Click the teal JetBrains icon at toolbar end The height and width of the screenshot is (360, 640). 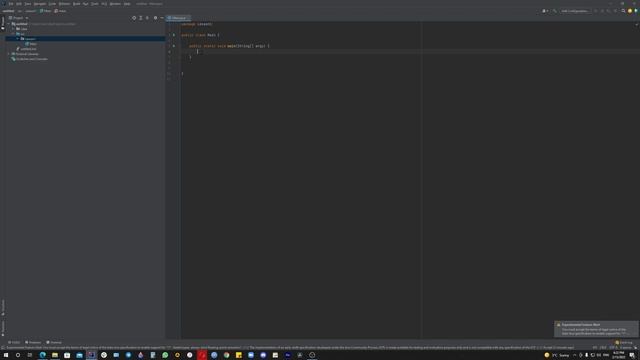pos(636,11)
